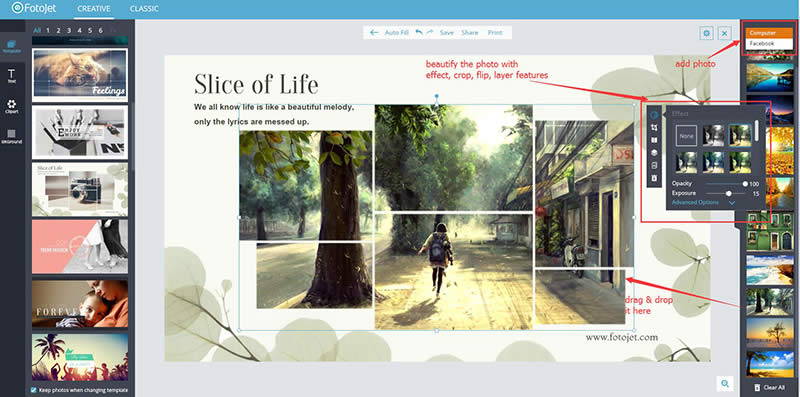800x397 pixels.
Task: Open the Clipart panel
Action: click(12, 106)
